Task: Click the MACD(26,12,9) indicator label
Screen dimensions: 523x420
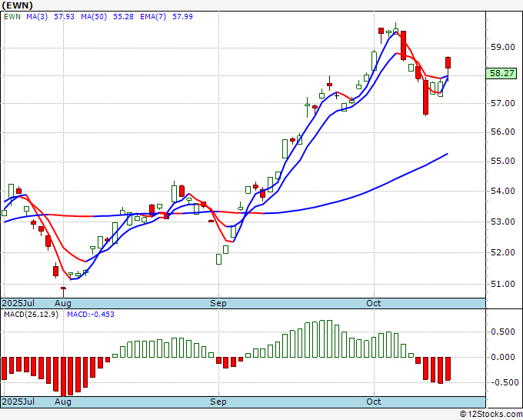Action: (x=31, y=315)
